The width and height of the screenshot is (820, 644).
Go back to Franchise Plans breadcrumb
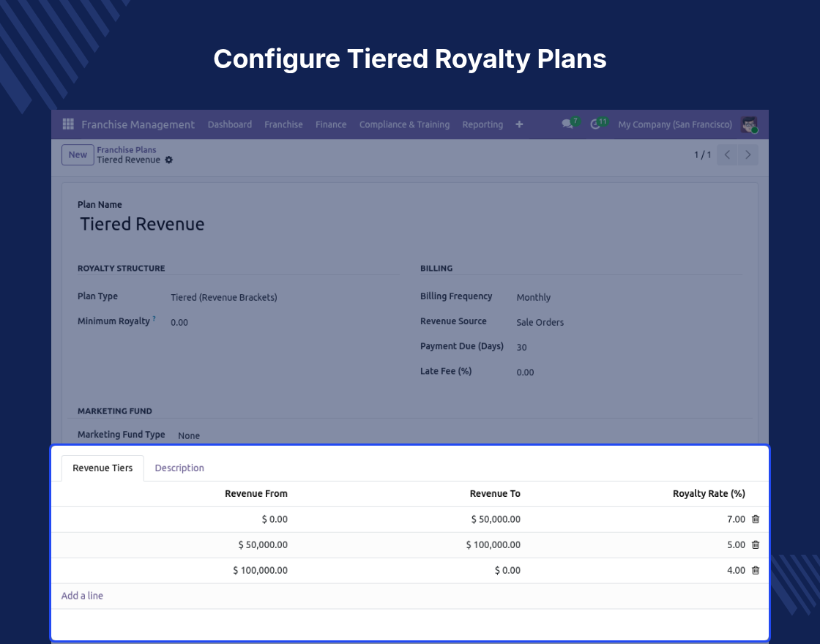tap(127, 149)
